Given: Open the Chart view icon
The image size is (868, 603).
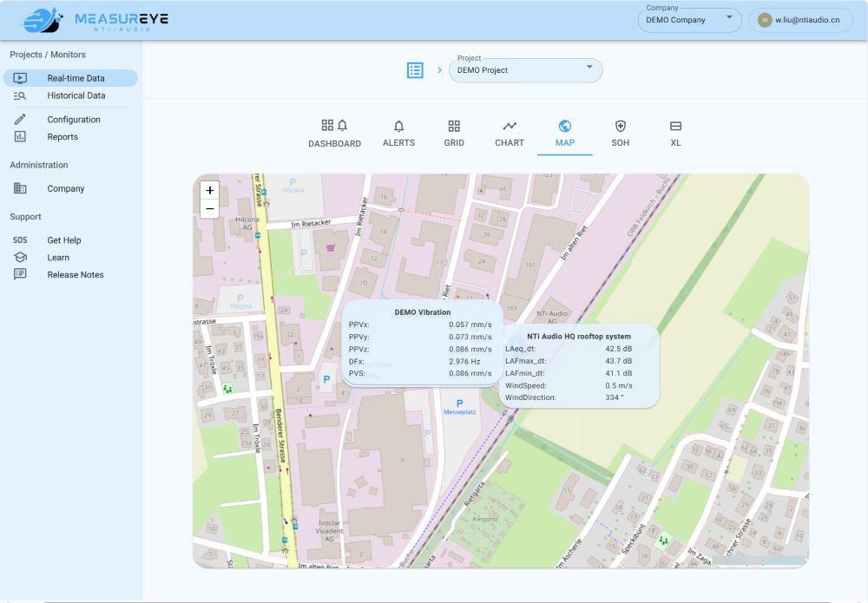Looking at the screenshot, I should point(510,126).
